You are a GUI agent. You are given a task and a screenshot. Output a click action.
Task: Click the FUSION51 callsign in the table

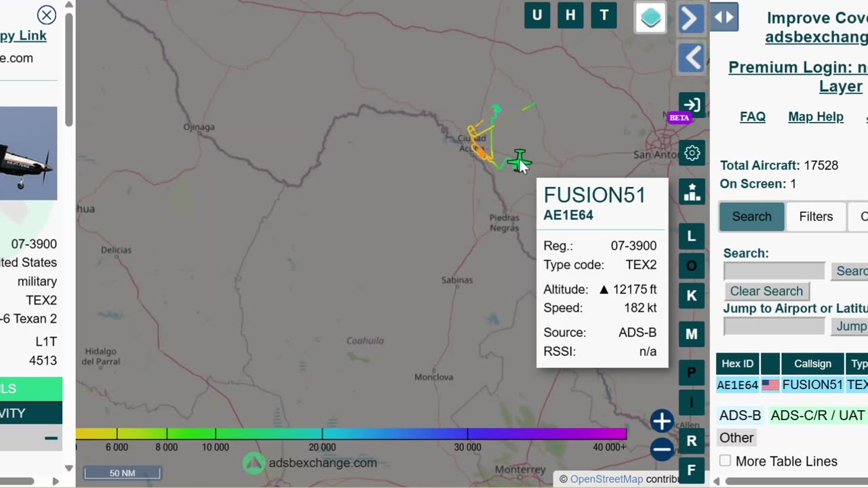[x=812, y=385]
